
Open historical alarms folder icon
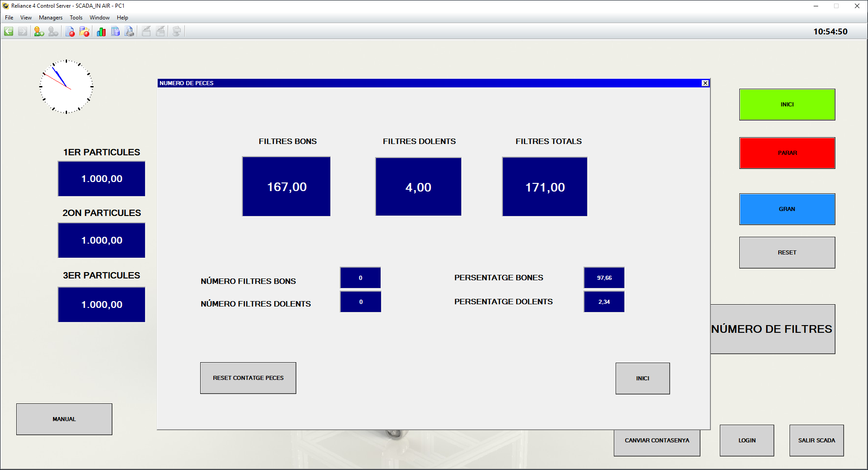[x=84, y=31]
